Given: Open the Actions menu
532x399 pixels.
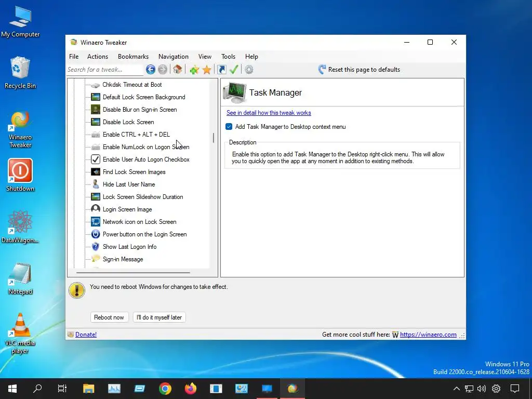Looking at the screenshot, I should 98,57.
